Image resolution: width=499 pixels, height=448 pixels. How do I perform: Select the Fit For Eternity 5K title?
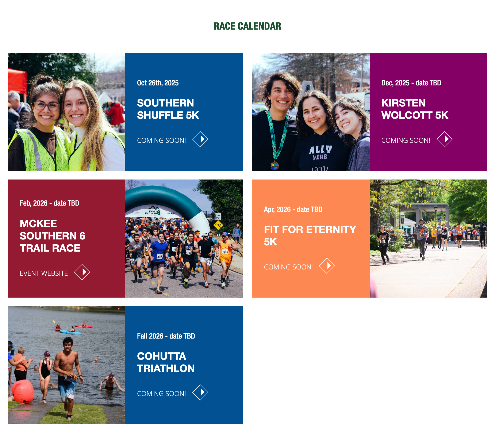coord(310,236)
